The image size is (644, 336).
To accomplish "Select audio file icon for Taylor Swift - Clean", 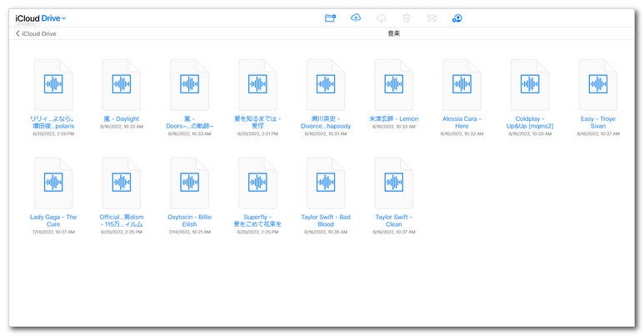I will click(394, 183).
